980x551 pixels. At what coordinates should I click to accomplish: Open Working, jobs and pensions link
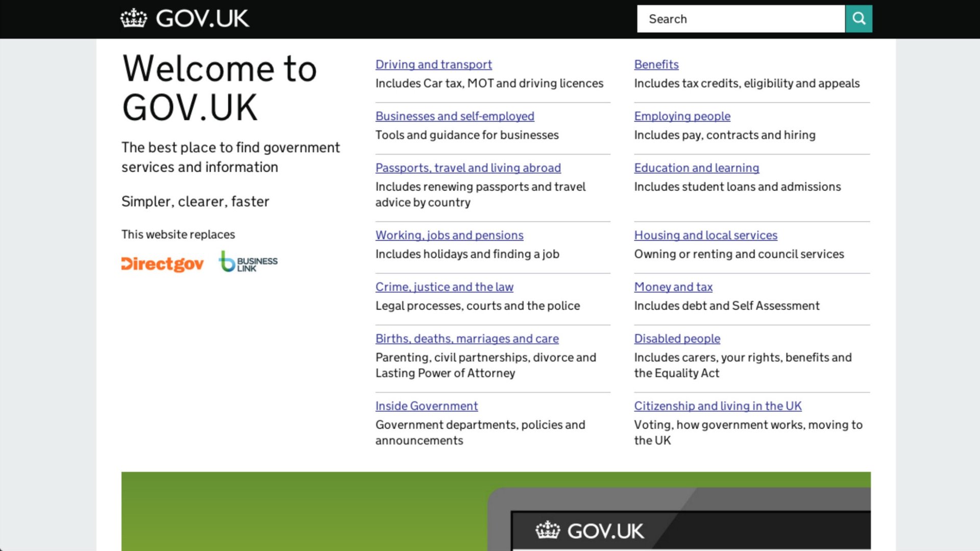(449, 235)
